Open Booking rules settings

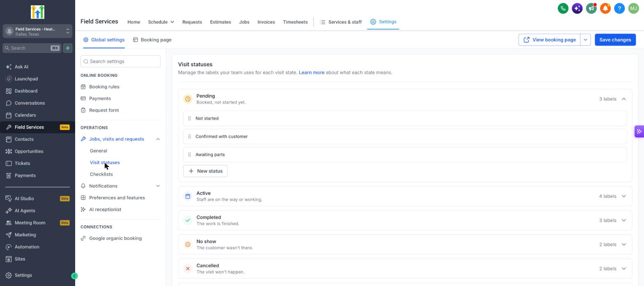point(104,87)
